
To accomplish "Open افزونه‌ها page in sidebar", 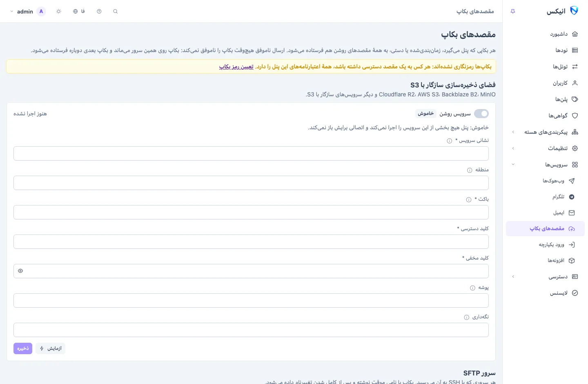I will pyautogui.click(x=545, y=260).
